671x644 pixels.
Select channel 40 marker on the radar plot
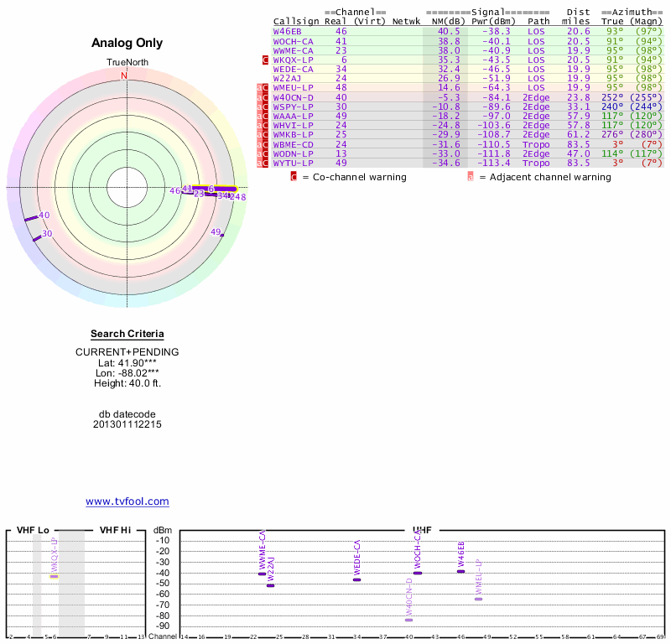[44, 216]
